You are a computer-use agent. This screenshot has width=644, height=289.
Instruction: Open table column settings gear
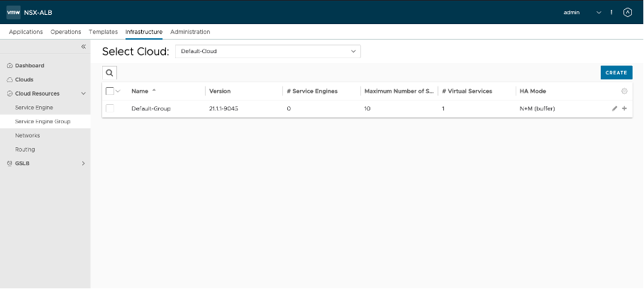624,91
